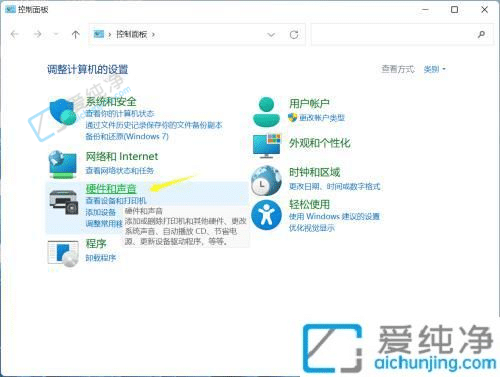Screen dimensions: 500x377
Task: Open the Programs disc icon
Action: (63, 254)
